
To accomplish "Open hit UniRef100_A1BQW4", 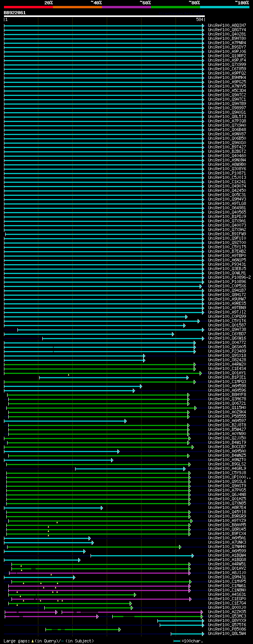I will (227, 555).
